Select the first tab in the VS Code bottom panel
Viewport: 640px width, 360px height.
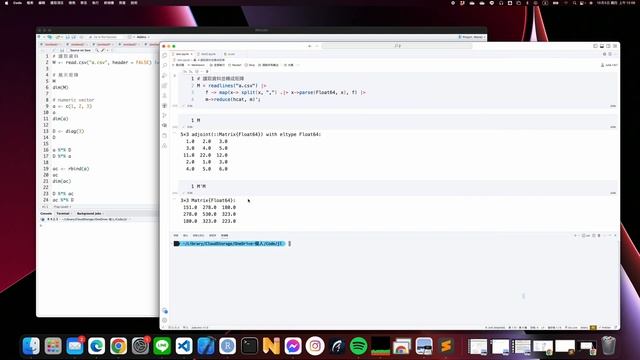point(176,236)
